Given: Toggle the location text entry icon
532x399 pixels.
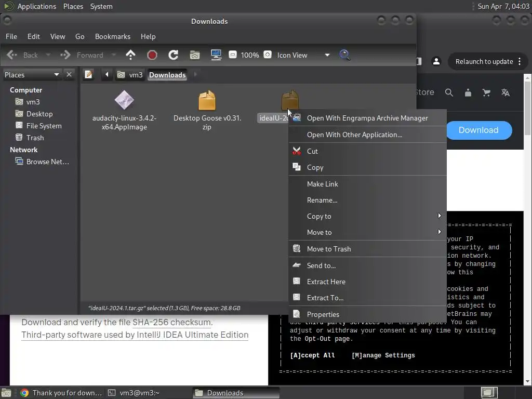Looking at the screenshot, I should [x=88, y=74].
